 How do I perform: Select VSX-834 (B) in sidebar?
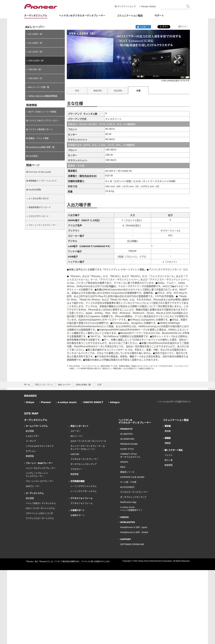(x=45, y=70)
